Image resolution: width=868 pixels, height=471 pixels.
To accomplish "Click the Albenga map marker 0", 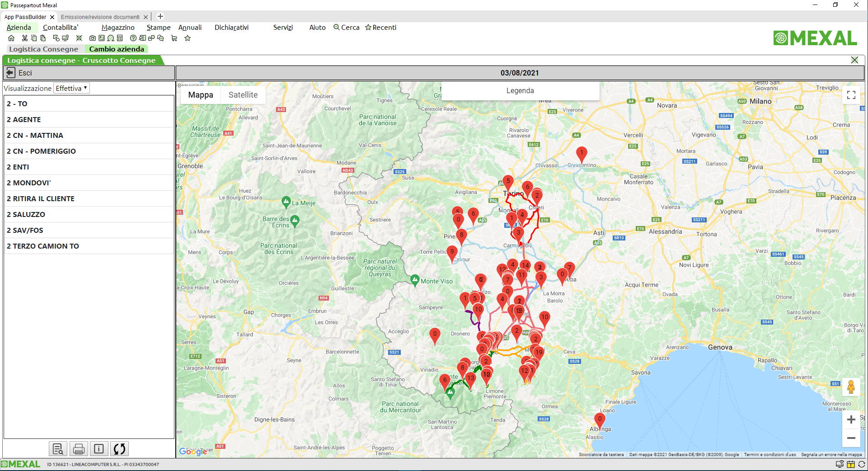I will 600,420.
